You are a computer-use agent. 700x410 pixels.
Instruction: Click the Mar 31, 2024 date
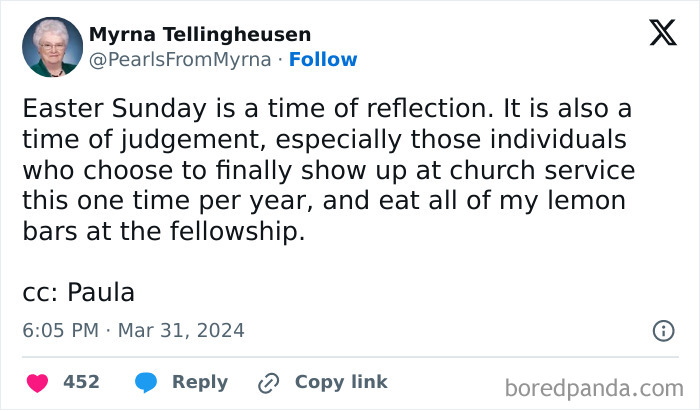pos(181,330)
